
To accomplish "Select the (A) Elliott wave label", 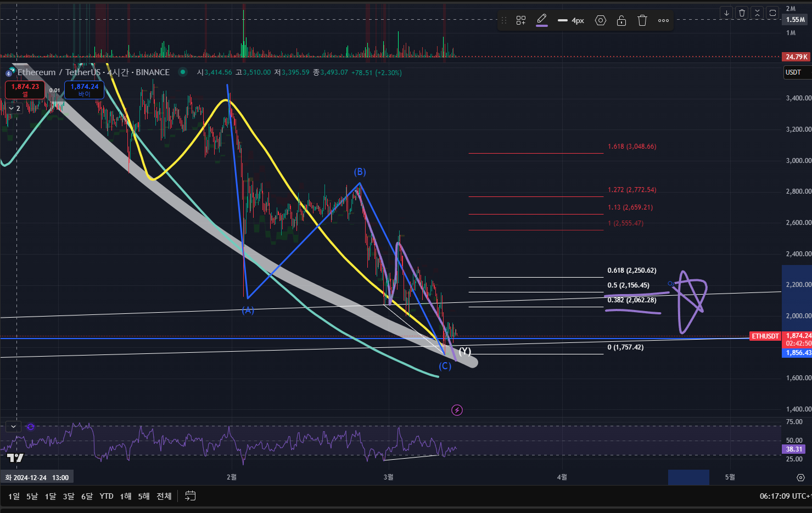I will click(x=248, y=310).
